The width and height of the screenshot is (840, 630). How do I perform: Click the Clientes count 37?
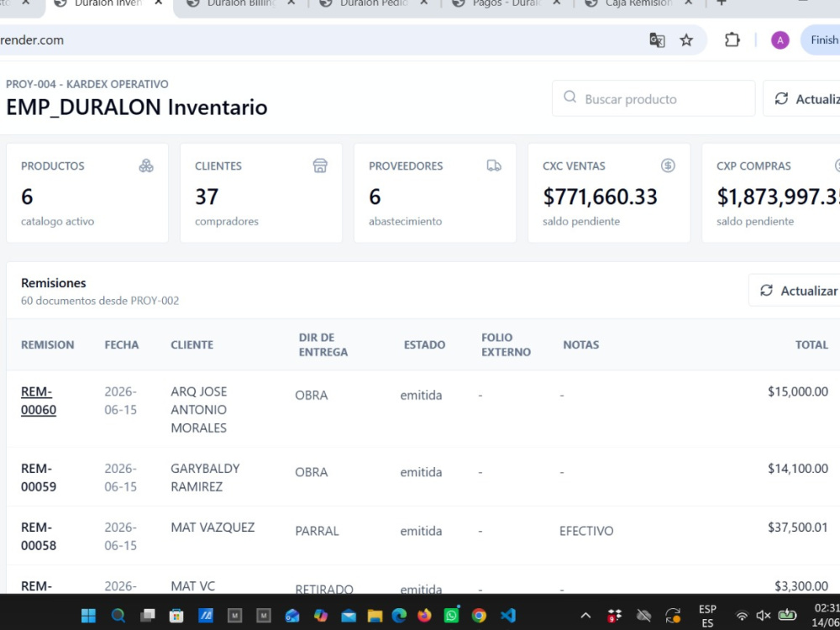(207, 197)
